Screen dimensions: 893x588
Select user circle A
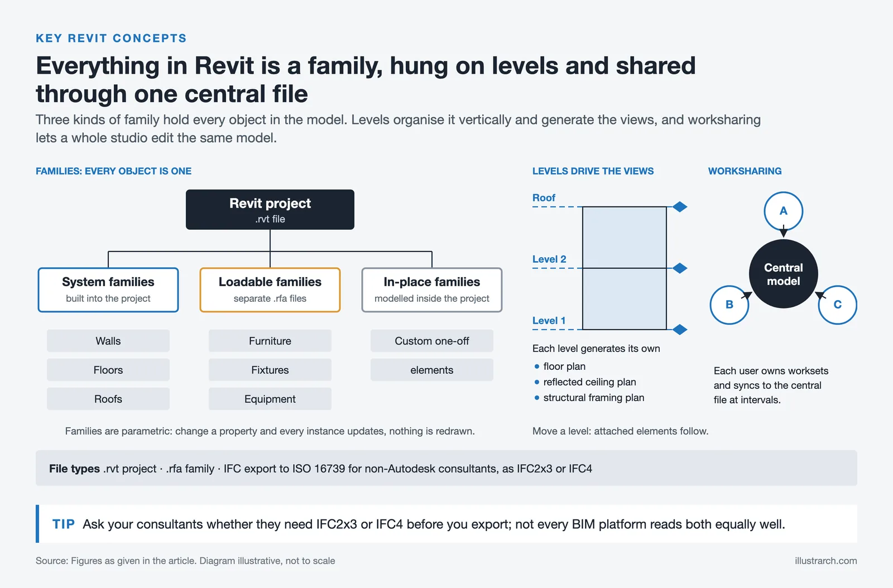coord(784,211)
